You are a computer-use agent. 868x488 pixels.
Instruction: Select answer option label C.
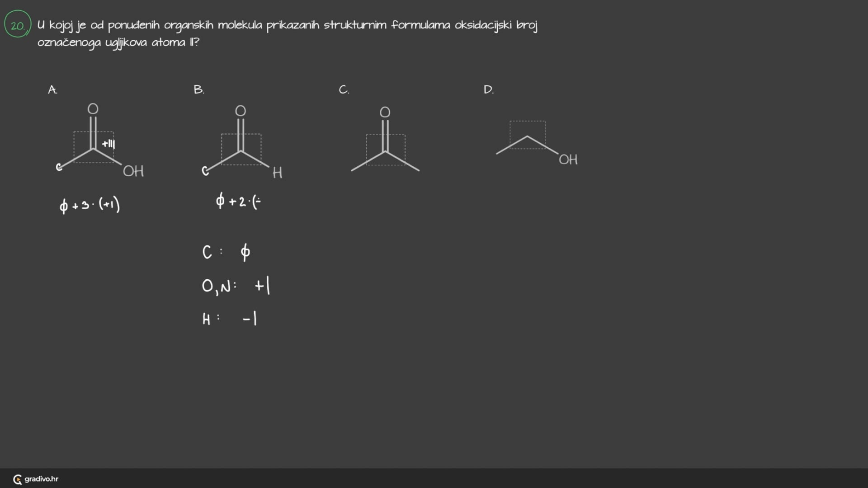click(344, 89)
